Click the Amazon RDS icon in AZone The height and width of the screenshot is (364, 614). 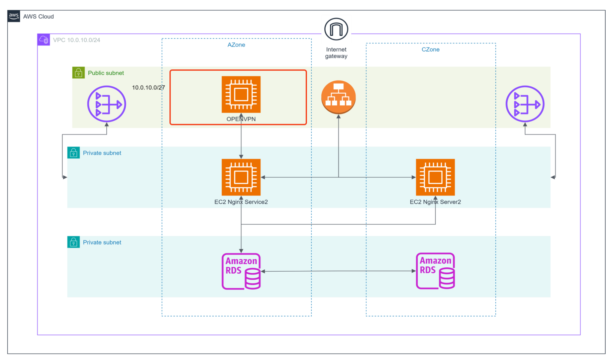[x=241, y=271]
